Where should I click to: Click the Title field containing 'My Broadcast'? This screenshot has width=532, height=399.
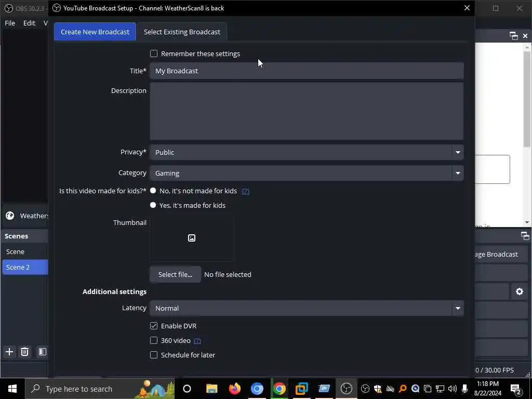coord(307,71)
